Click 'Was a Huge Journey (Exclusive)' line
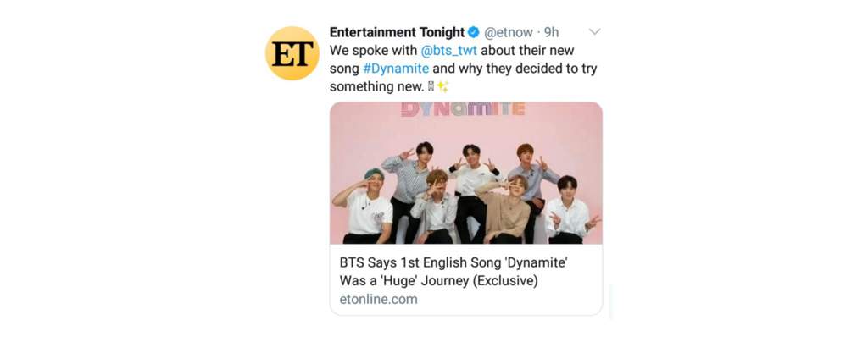The width and height of the screenshot is (868, 342). click(x=438, y=281)
